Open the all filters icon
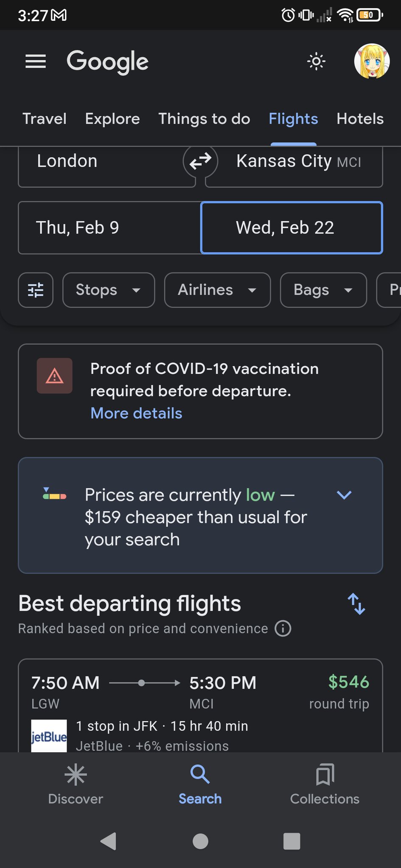 (36, 290)
